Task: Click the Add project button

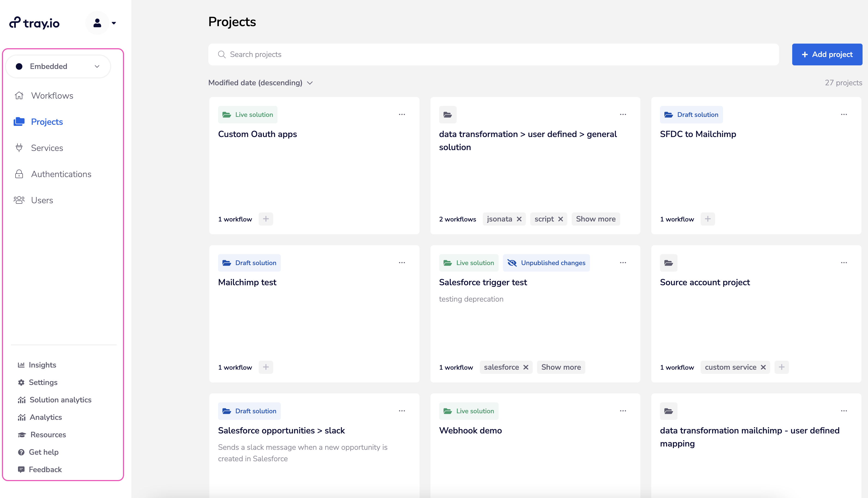Action: [827, 54]
